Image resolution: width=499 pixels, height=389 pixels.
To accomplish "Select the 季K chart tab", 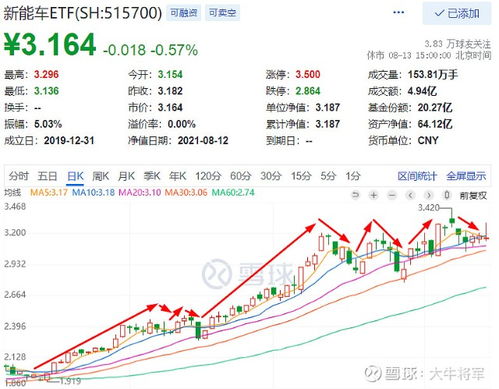I will [152, 176].
